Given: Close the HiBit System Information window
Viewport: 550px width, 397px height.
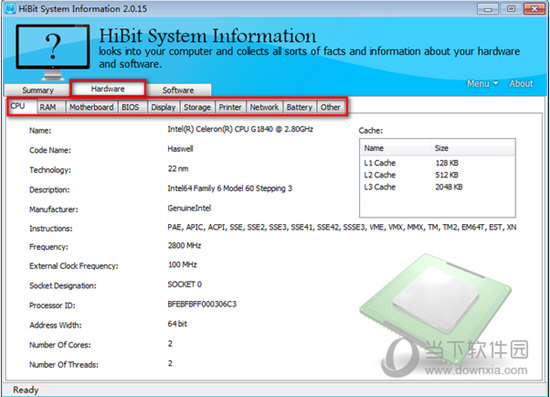Looking at the screenshot, I should (x=534, y=8).
